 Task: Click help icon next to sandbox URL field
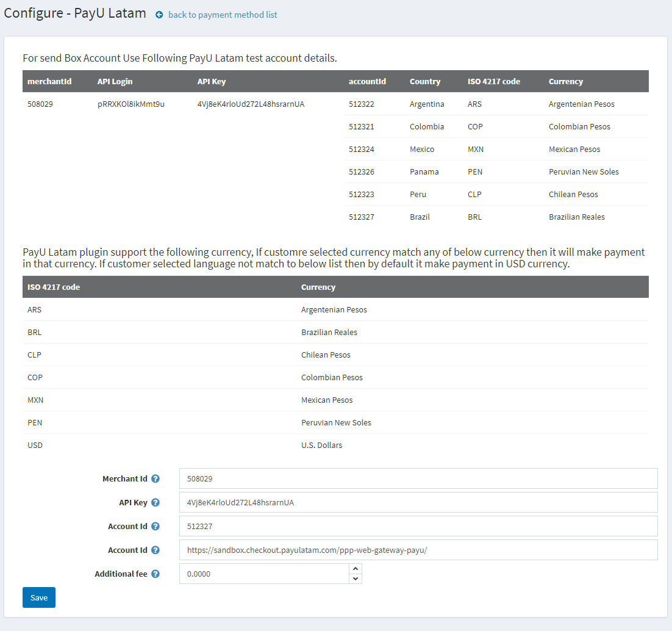click(x=155, y=550)
